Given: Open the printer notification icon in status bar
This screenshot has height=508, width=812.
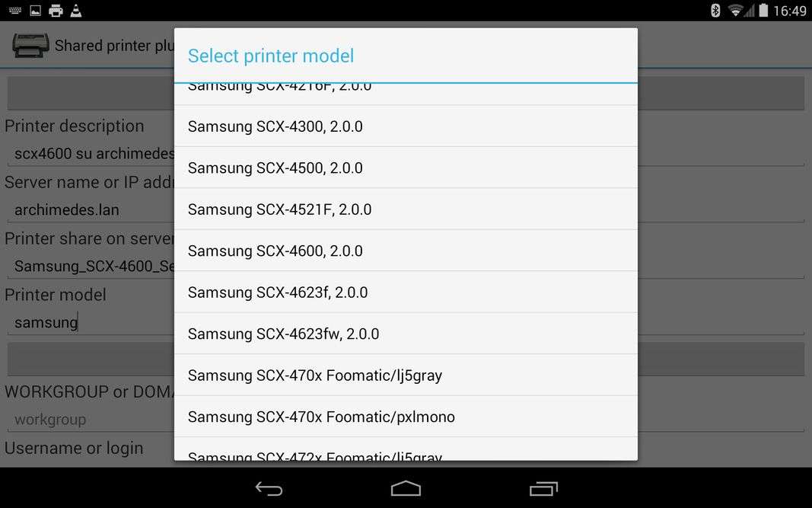Looking at the screenshot, I should pos(56,11).
